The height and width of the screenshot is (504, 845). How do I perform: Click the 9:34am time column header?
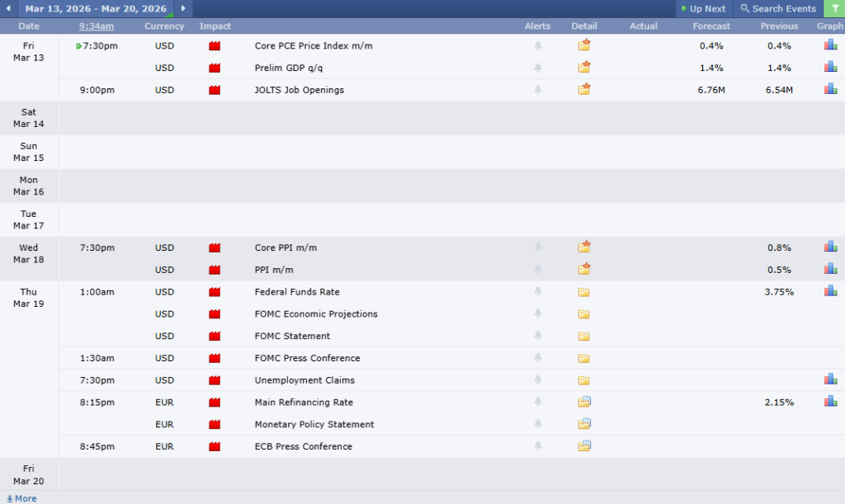pos(97,26)
